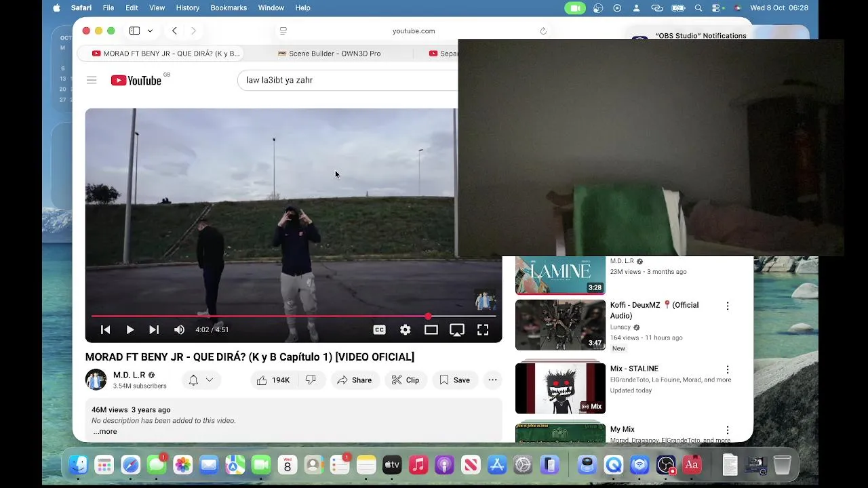The image size is (868, 488).
Task: Open the sidebar tab group dropdown arrow
Action: pyautogui.click(x=150, y=30)
